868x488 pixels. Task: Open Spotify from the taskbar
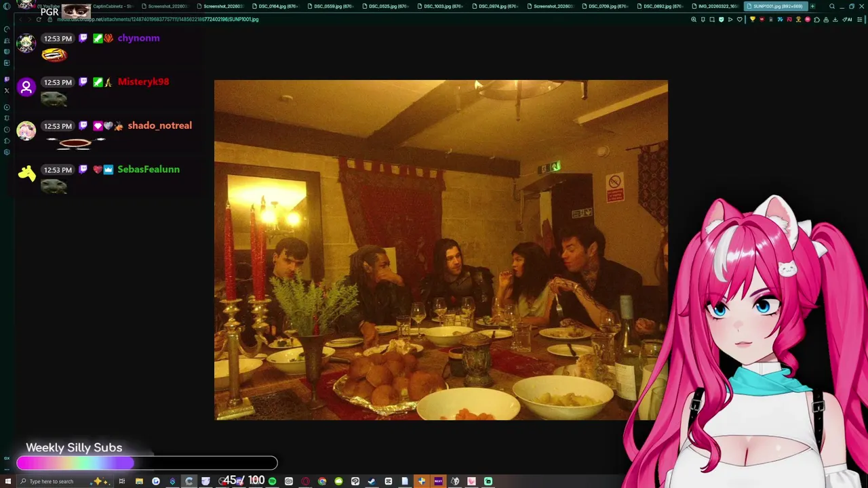click(x=272, y=481)
